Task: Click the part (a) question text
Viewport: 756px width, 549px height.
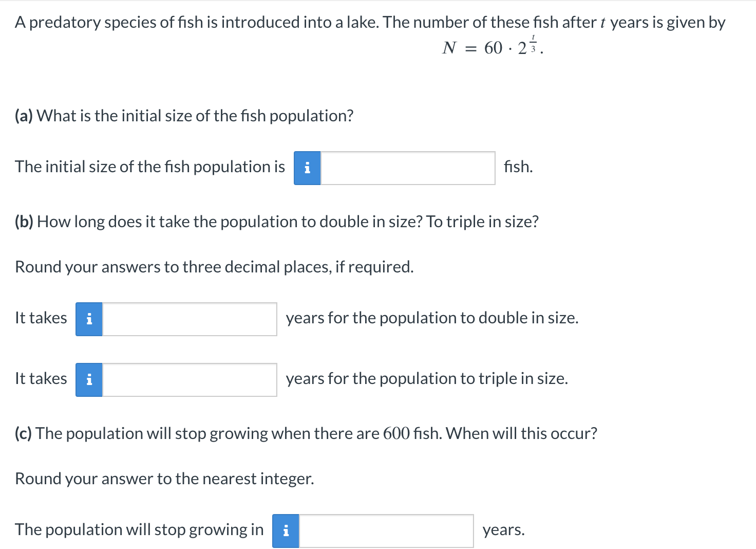Action: point(184,116)
